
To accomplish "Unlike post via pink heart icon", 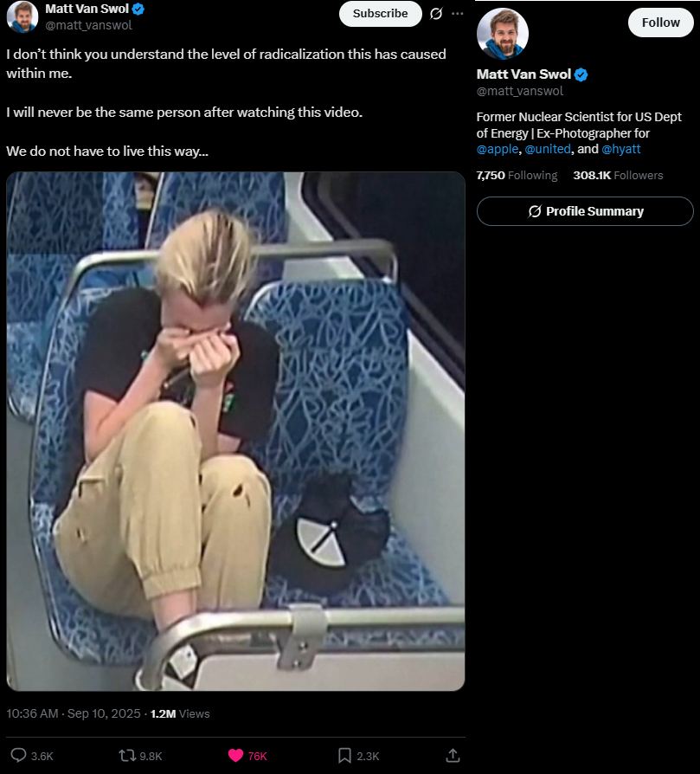I will pyautogui.click(x=236, y=755).
